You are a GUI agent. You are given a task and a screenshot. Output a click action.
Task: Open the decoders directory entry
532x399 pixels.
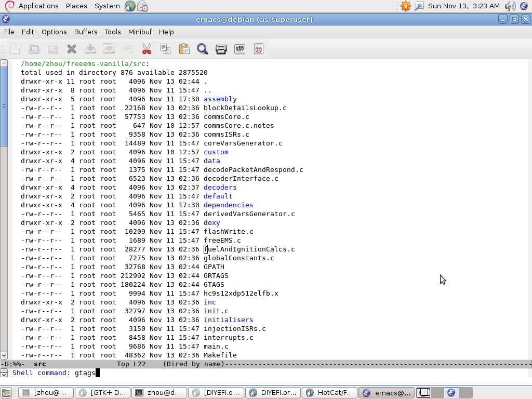tap(220, 187)
